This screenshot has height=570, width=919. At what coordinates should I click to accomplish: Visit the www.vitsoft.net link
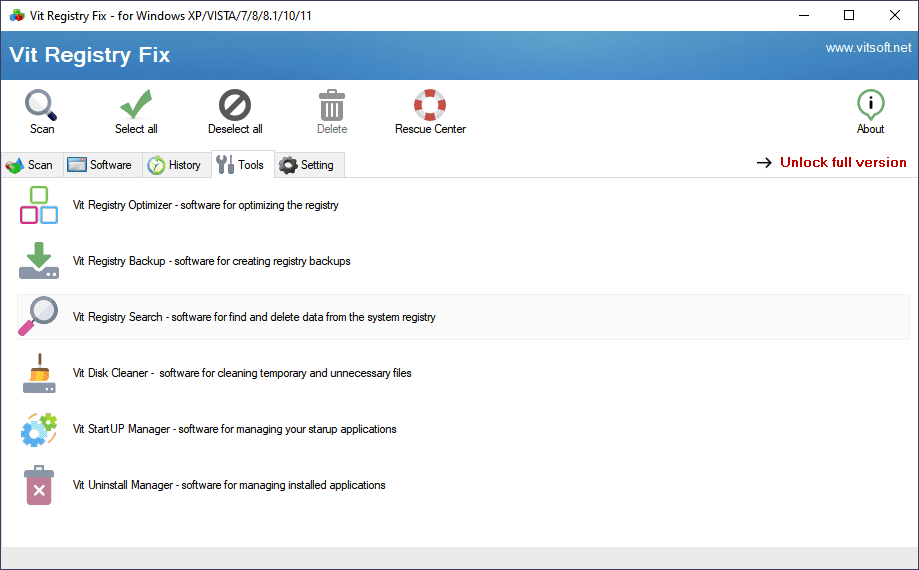click(868, 48)
